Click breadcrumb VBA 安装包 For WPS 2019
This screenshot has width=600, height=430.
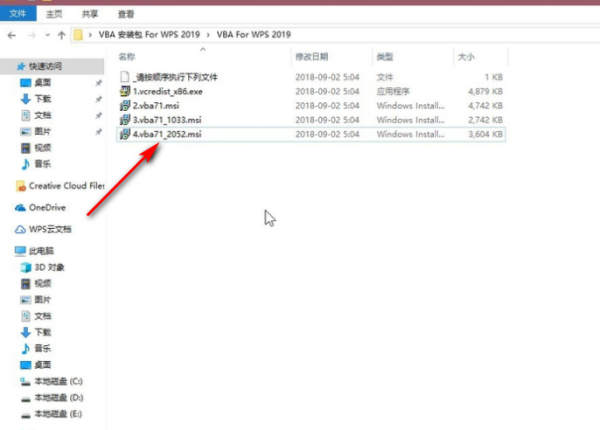coord(149,34)
